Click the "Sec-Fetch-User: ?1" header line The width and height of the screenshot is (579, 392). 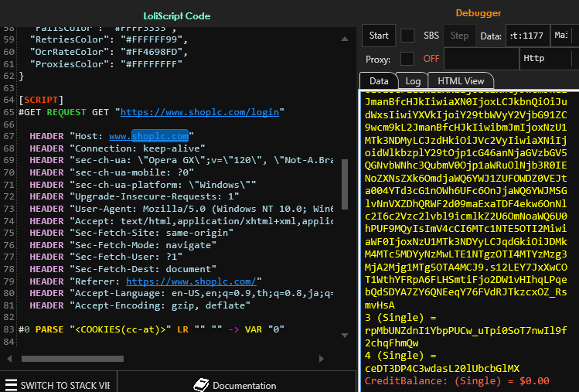pos(106,257)
